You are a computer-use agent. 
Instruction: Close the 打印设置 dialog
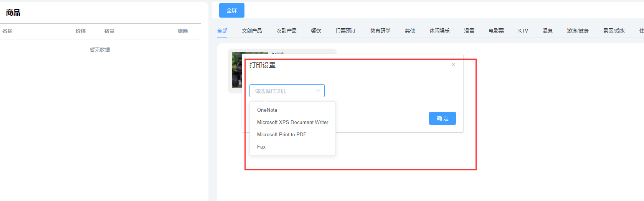(453, 65)
